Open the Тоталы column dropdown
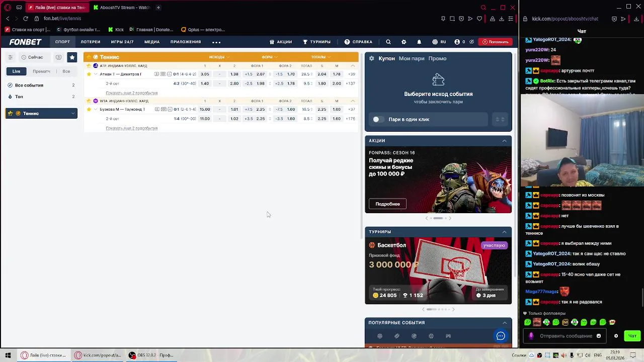 click(320, 57)
